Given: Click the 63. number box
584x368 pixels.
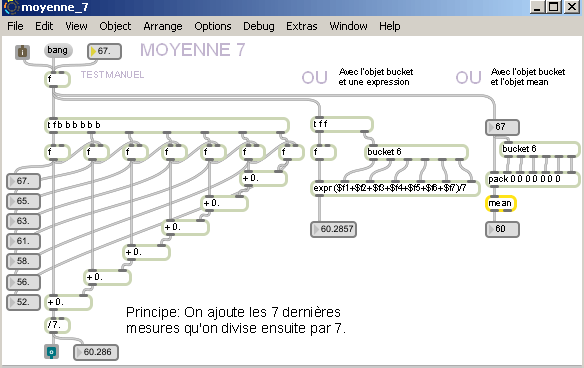Looking at the screenshot, I should (23, 222).
